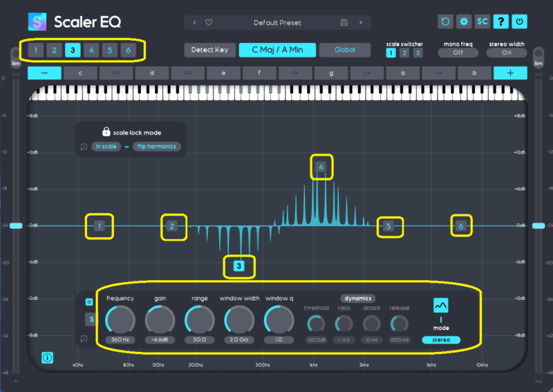Select band tab 5
This screenshot has height=392, width=553.
pos(109,50)
